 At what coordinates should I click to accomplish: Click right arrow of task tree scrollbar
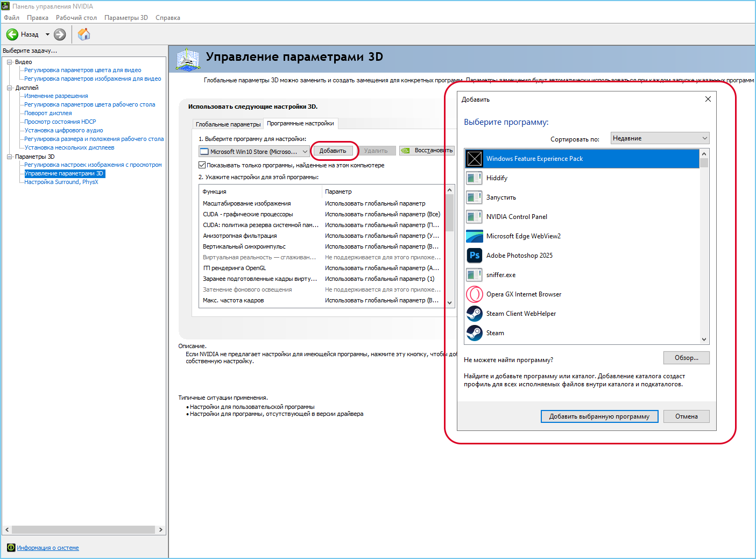pos(160,529)
